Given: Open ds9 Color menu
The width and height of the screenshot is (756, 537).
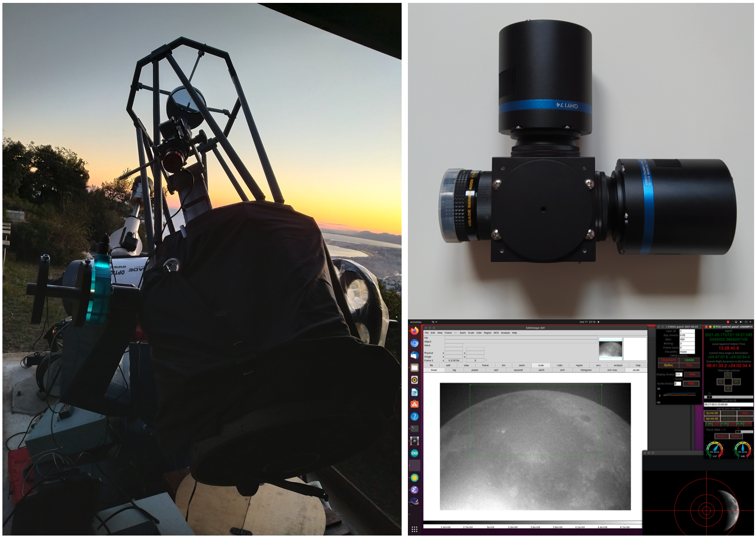Looking at the screenshot, I should 479,333.
